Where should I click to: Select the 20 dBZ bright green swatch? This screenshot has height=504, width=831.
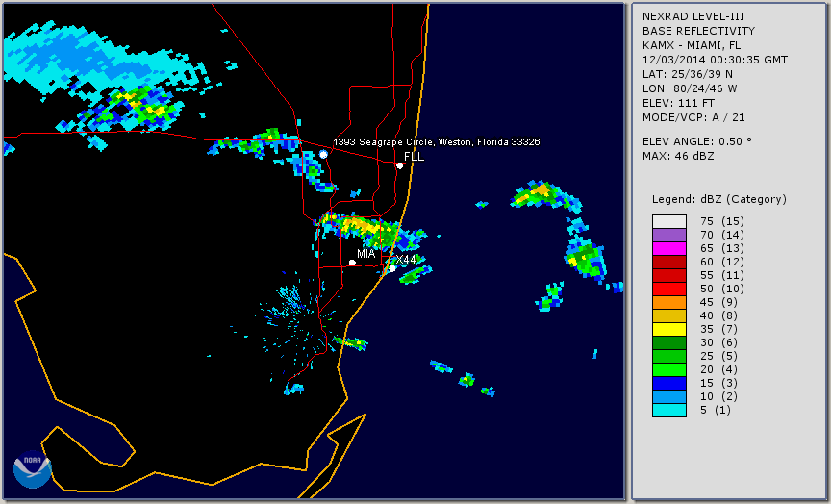click(x=669, y=370)
